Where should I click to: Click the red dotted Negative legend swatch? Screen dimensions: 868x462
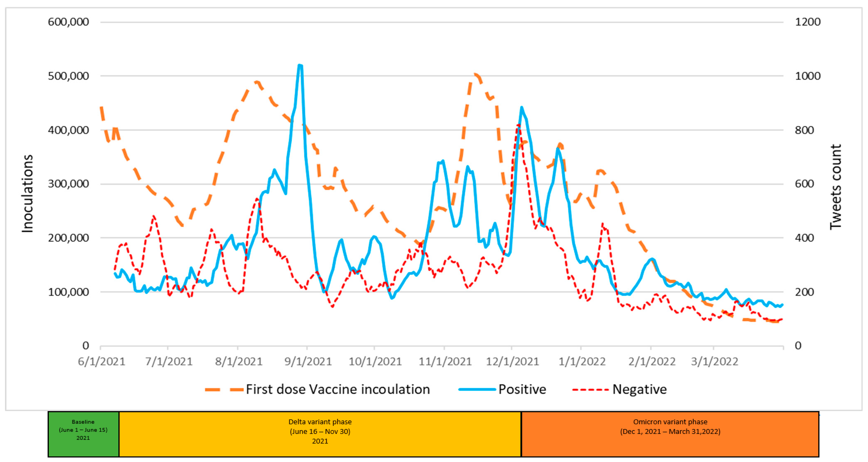coord(590,390)
